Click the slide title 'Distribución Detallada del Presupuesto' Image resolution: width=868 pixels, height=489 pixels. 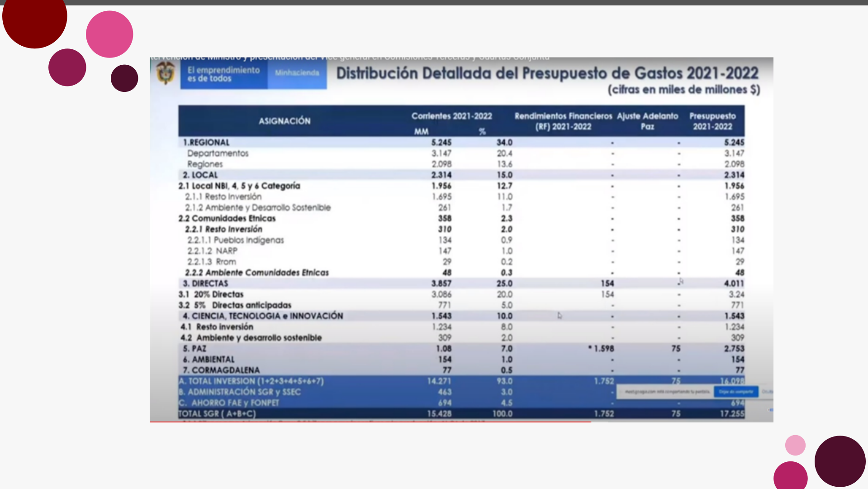[547, 73]
